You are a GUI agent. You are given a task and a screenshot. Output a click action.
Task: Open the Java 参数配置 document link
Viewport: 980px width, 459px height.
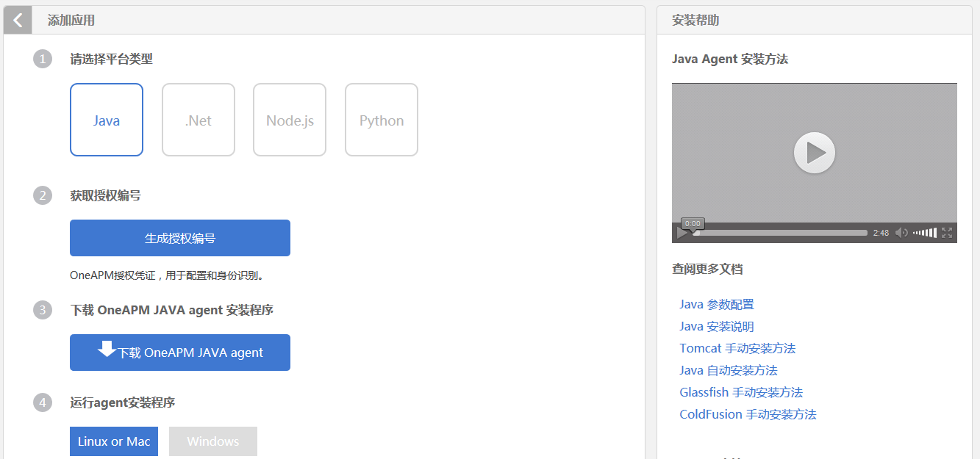coord(717,304)
